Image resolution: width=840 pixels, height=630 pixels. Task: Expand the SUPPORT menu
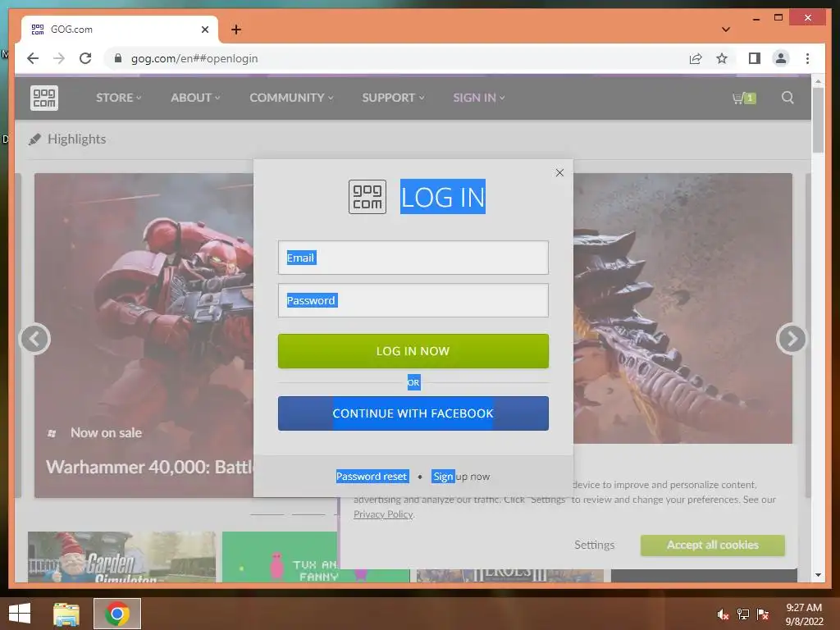[x=393, y=98]
